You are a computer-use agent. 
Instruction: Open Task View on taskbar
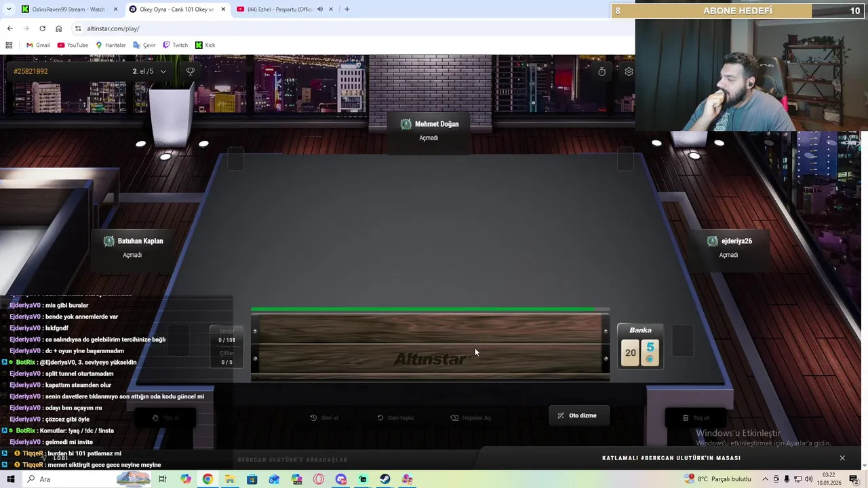pyautogui.click(x=163, y=479)
